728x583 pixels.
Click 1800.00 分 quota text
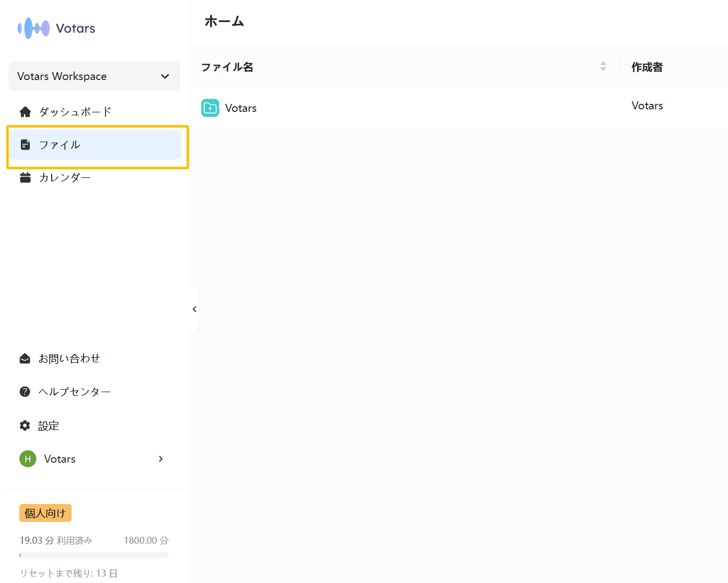[146, 540]
